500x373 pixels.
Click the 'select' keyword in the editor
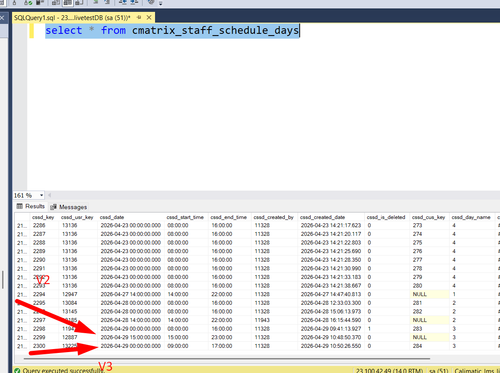tap(63, 30)
